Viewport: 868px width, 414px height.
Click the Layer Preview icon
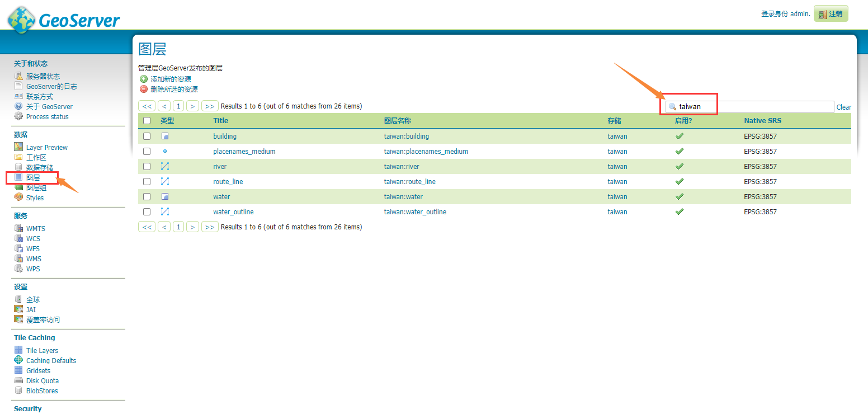[x=18, y=147]
